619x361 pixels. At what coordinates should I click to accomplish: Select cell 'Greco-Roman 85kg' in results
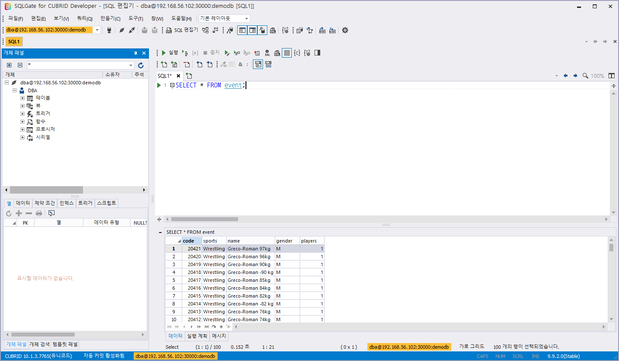click(x=251, y=280)
